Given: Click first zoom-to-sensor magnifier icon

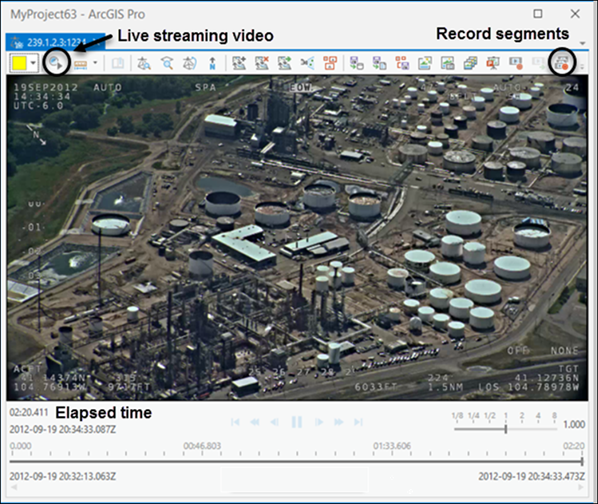Looking at the screenshot, I should coord(144,63).
